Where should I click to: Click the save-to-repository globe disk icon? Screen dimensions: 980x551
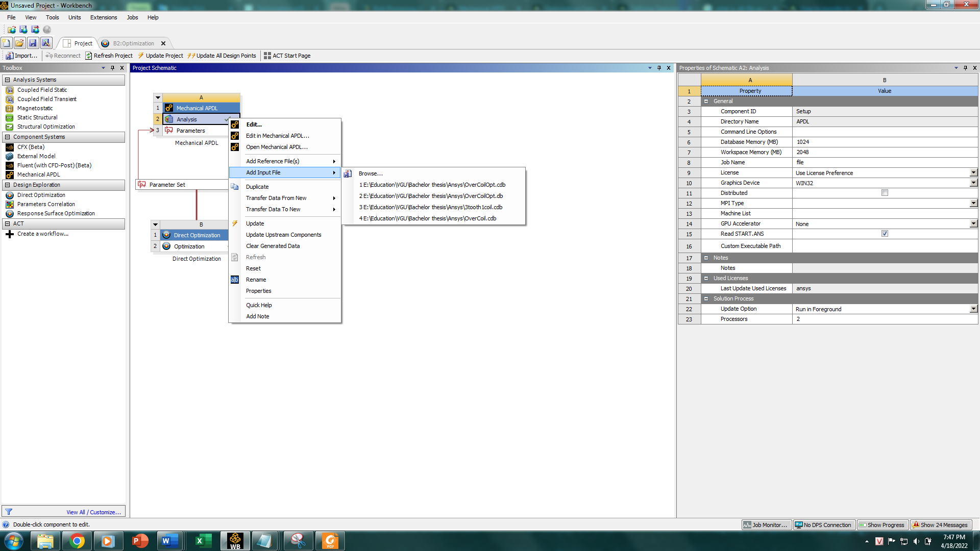tap(23, 30)
